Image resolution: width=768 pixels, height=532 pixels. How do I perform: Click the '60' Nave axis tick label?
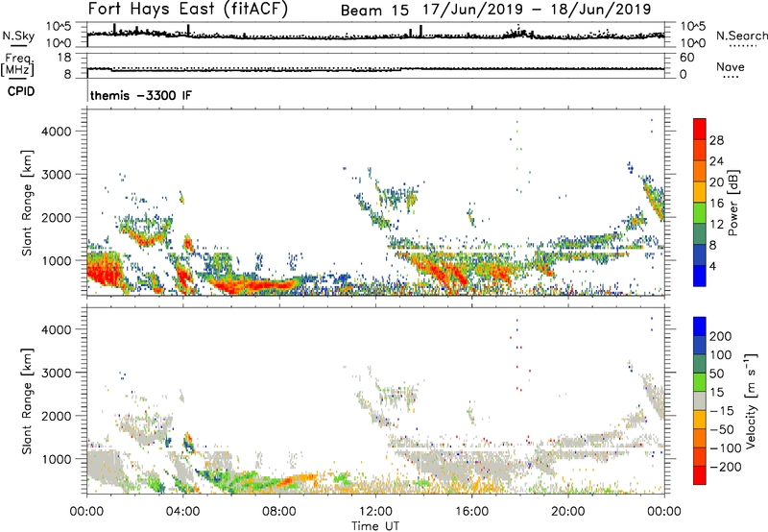tap(687, 58)
